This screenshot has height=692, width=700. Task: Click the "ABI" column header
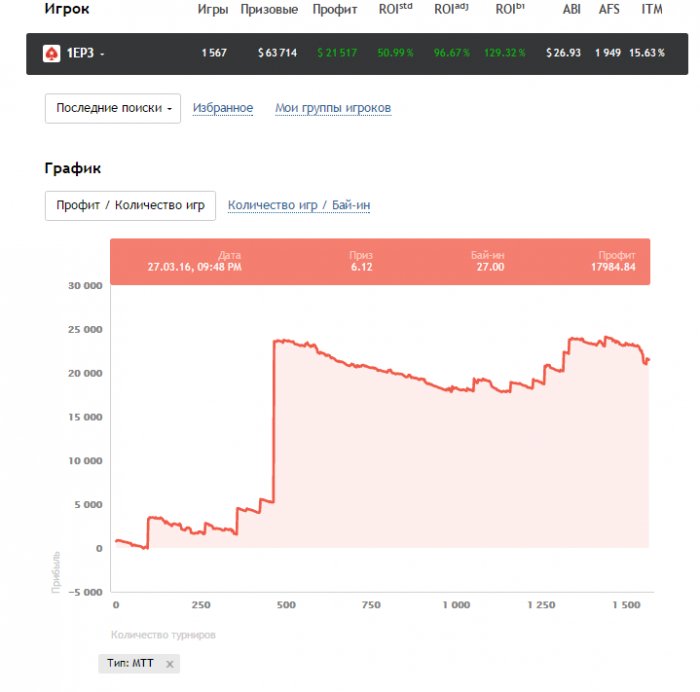tap(571, 9)
